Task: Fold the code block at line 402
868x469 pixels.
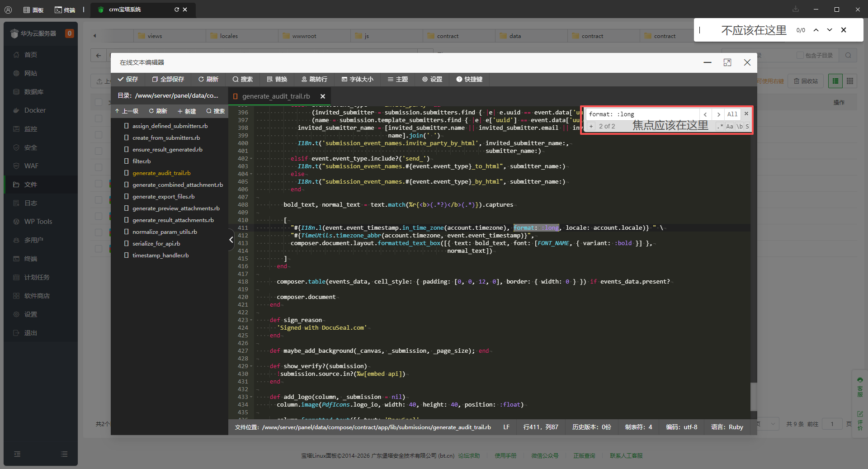Action: [x=251, y=159]
